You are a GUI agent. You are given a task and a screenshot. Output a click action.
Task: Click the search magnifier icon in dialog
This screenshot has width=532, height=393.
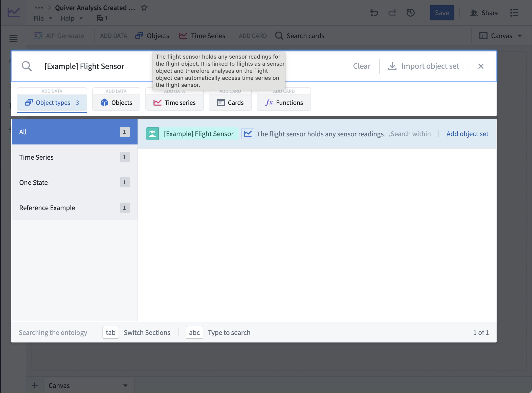pyautogui.click(x=27, y=66)
